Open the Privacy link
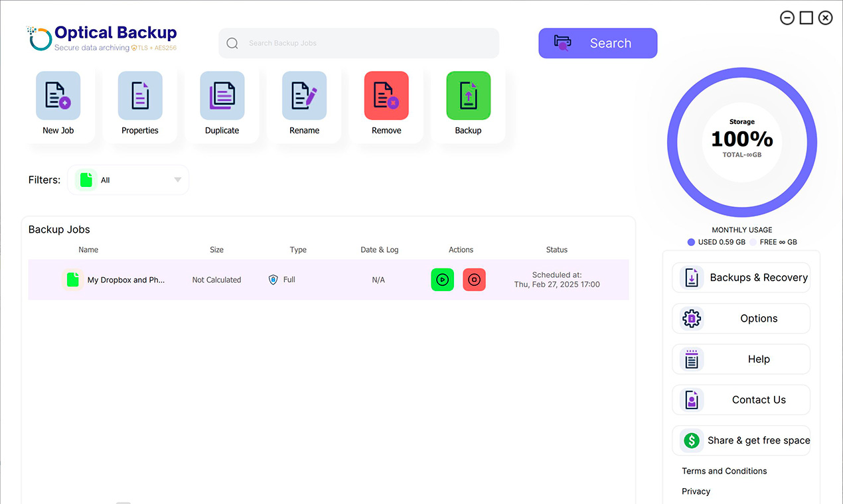This screenshot has height=504, width=843. (696, 491)
